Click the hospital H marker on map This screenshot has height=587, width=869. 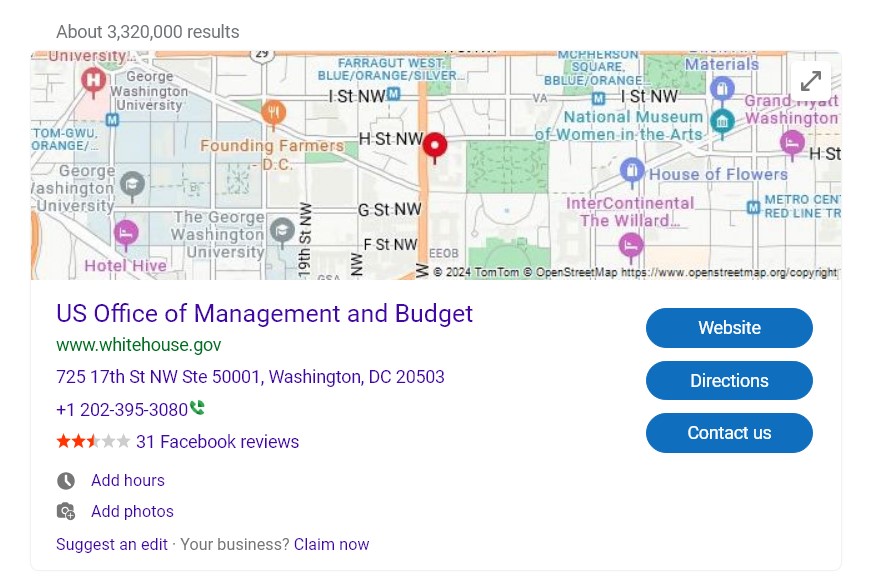coord(94,82)
